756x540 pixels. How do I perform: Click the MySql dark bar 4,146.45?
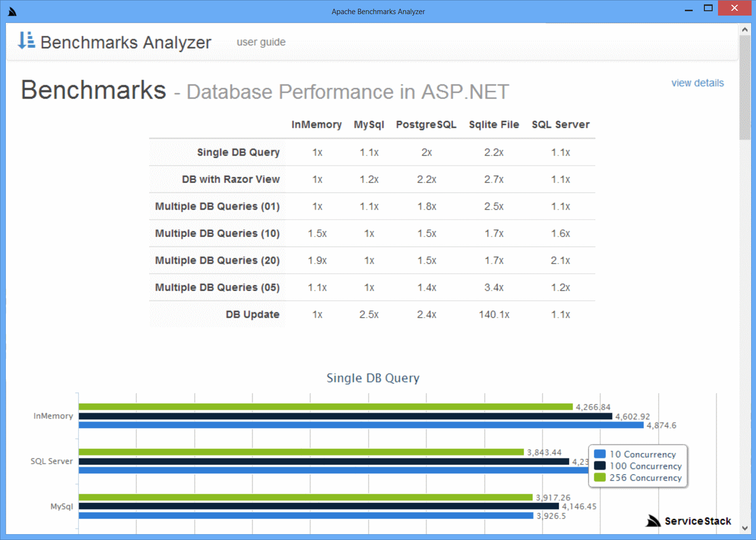[319, 506]
